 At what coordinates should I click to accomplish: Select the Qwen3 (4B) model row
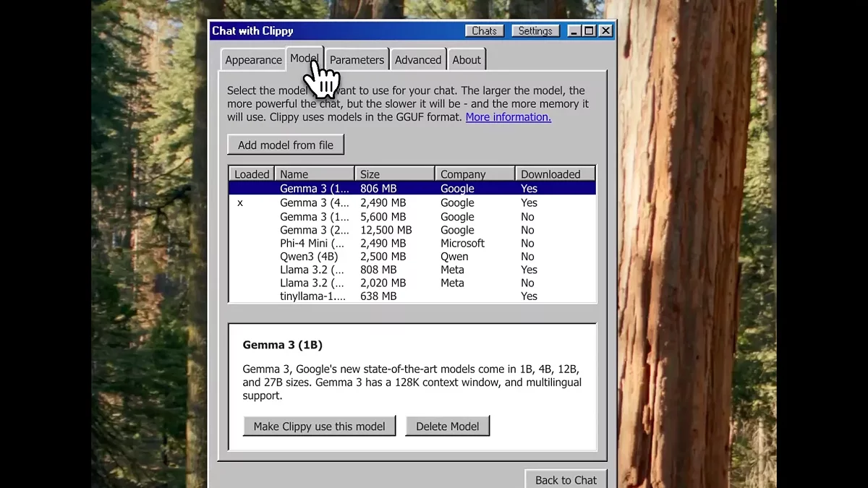coord(412,257)
